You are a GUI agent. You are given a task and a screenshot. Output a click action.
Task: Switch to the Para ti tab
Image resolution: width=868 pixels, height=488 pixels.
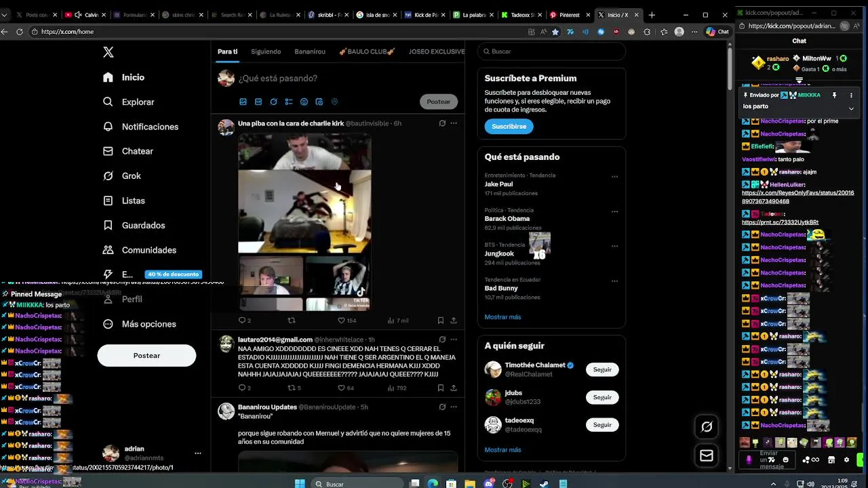pyautogui.click(x=227, y=52)
